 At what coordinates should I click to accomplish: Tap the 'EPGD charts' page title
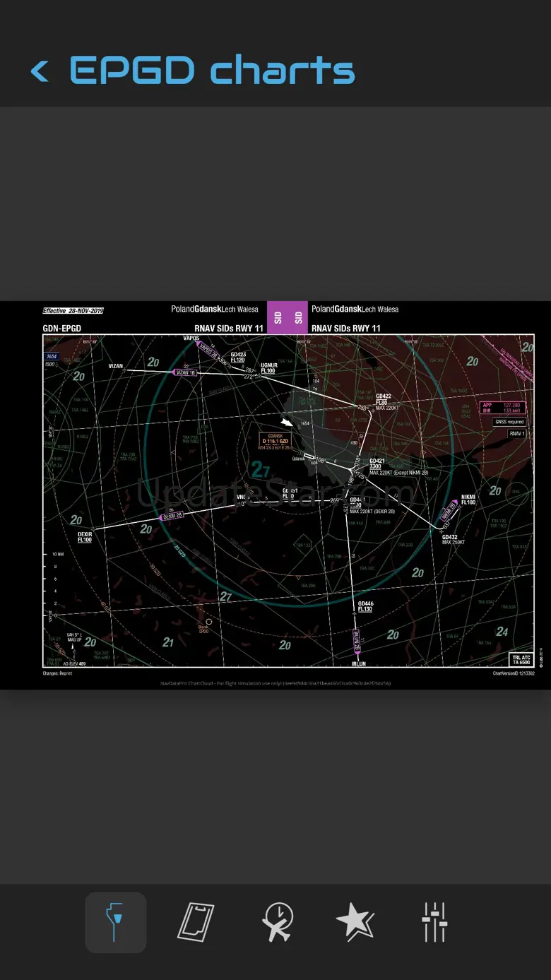[x=212, y=71]
